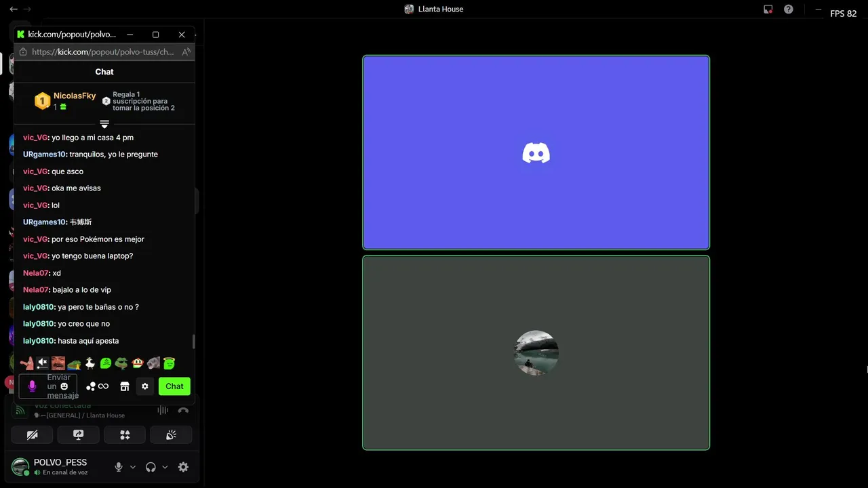The width and height of the screenshot is (868, 488).
Task: Click message 'por eso Pokémon es mejor'
Action: pyautogui.click(x=98, y=239)
